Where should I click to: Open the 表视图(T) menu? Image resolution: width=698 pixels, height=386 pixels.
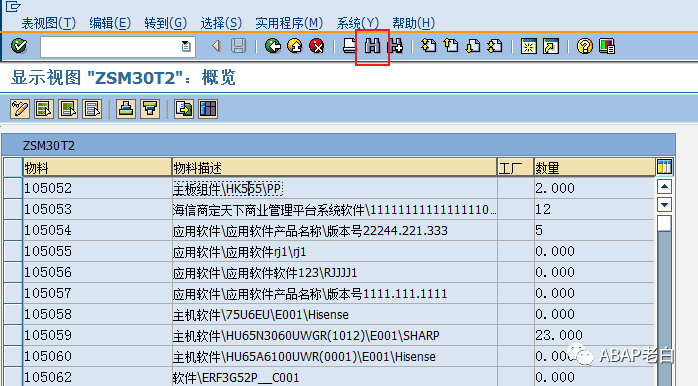[x=49, y=23]
